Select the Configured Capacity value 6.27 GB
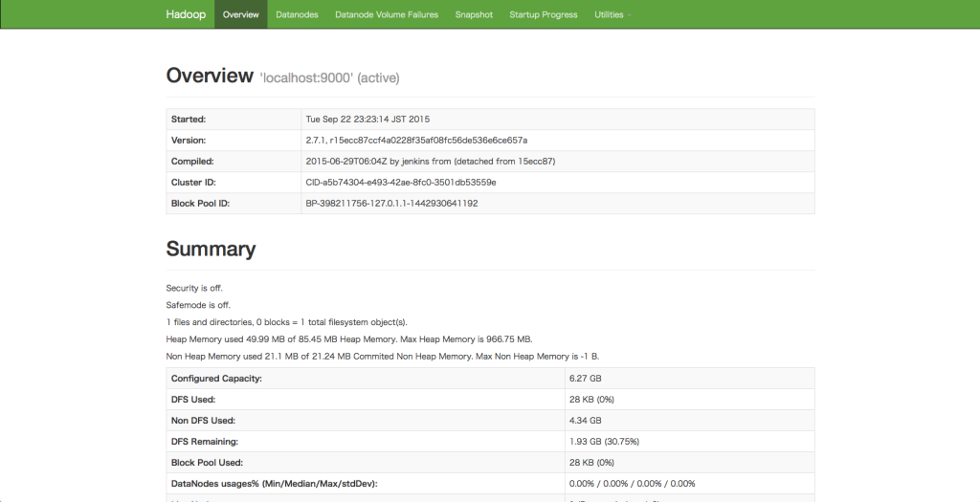The image size is (980, 502). tap(585, 379)
